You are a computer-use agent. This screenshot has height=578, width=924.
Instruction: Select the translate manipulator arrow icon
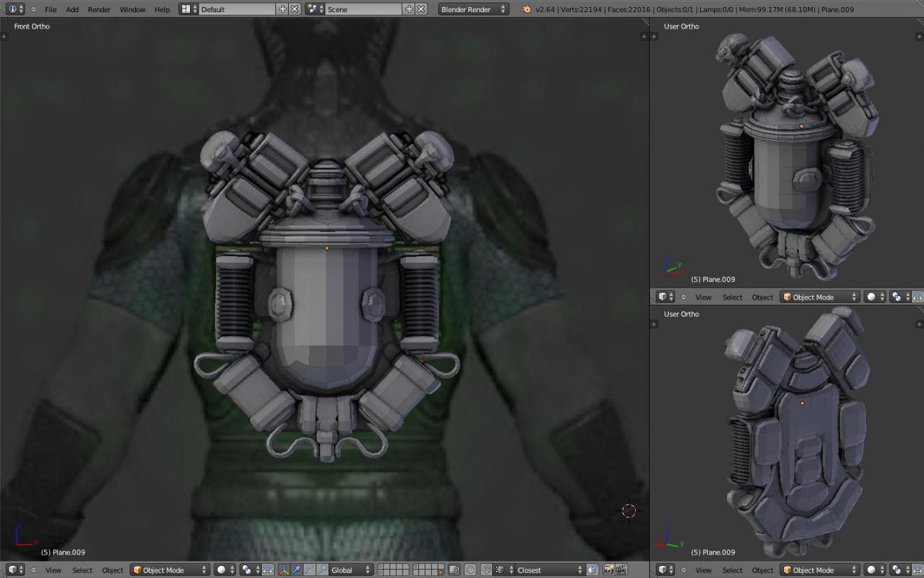click(297, 570)
